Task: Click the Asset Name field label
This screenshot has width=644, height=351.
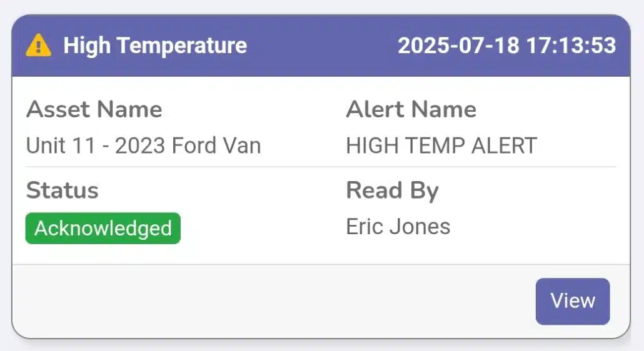Action: click(x=94, y=109)
